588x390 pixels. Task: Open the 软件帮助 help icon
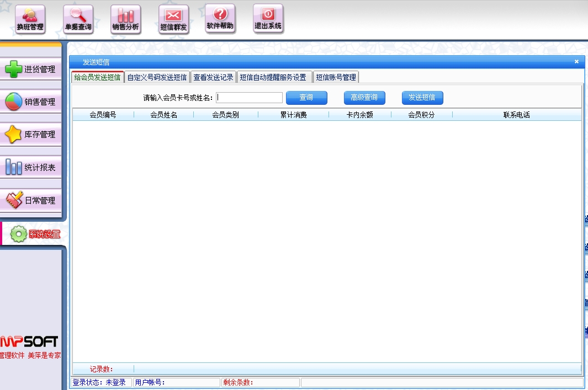(220, 19)
